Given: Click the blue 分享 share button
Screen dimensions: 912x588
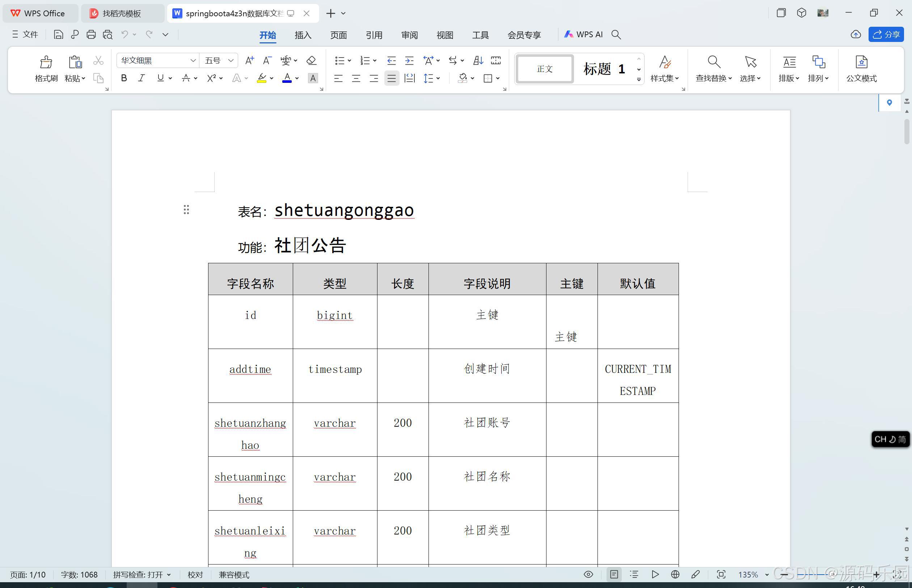Looking at the screenshot, I should pyautogui.click(x=886, y=34).
